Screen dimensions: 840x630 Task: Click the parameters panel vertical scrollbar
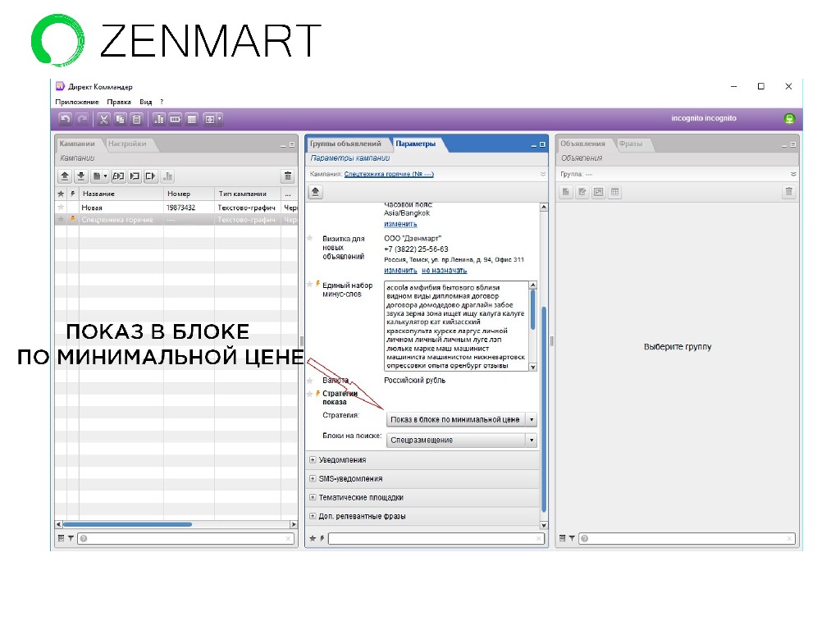544,409
